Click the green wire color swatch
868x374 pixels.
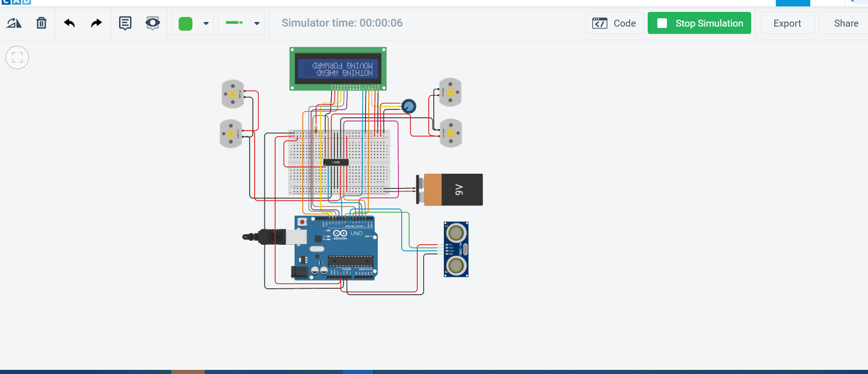(x=186, y=23)
